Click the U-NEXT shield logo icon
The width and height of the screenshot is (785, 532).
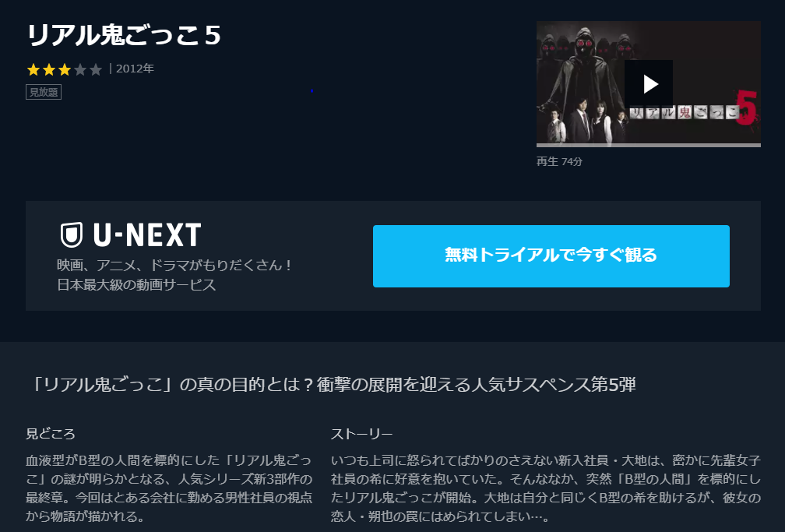click(72, 235)
